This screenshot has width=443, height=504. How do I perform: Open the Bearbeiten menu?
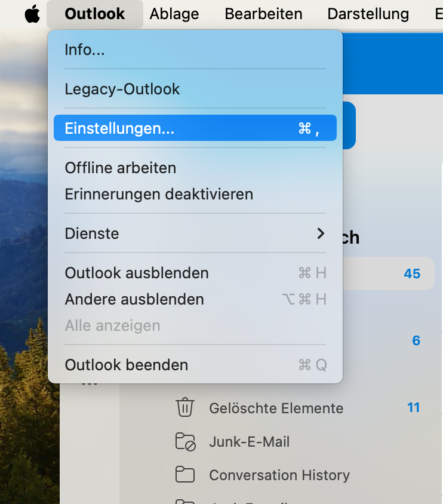(263, 14)
